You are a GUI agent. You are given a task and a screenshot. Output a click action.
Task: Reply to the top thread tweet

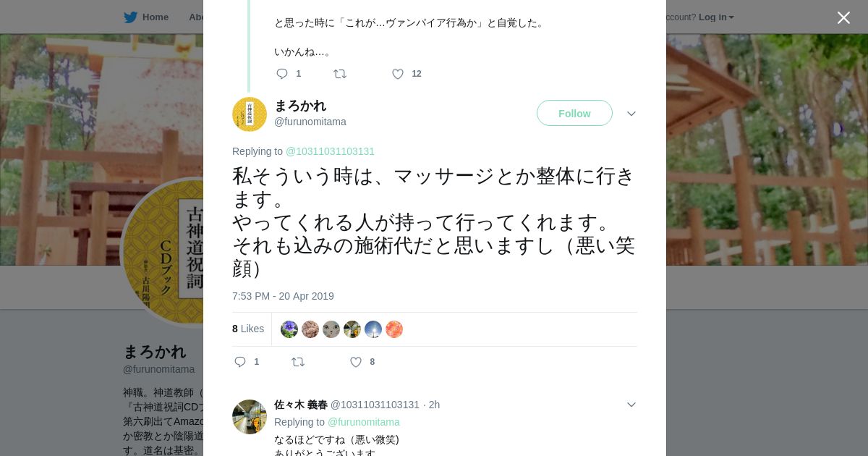282,74
